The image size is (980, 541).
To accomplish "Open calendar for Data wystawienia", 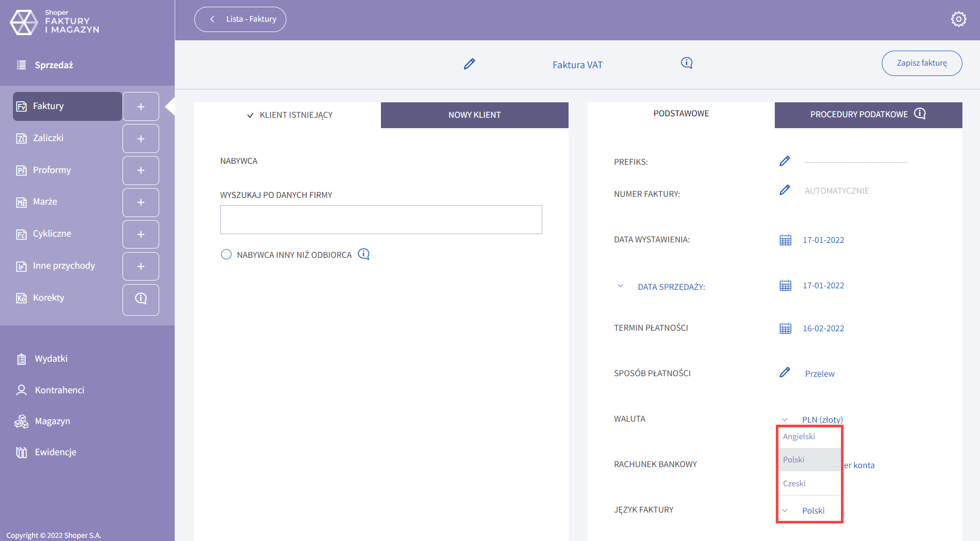I will 785,240.
